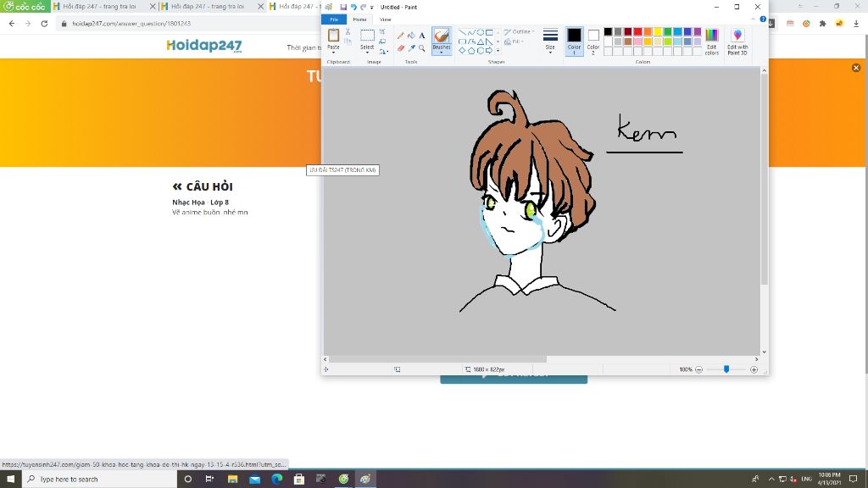
Task: Open the File menu in Paint
Action: point(334,19)
